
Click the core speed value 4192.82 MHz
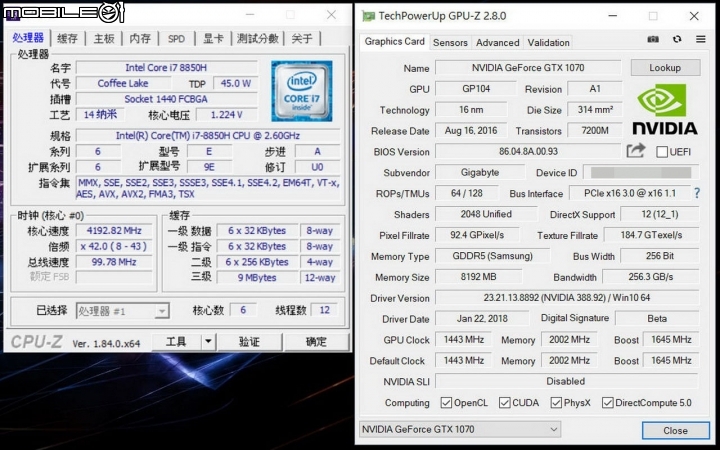coord(114,231)
